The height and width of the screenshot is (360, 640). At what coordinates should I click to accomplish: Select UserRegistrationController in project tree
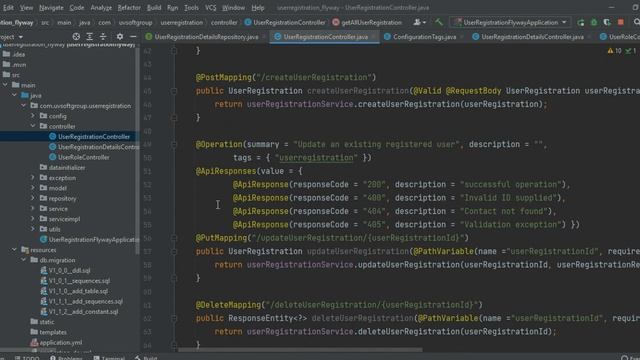(x=93, y=137)
